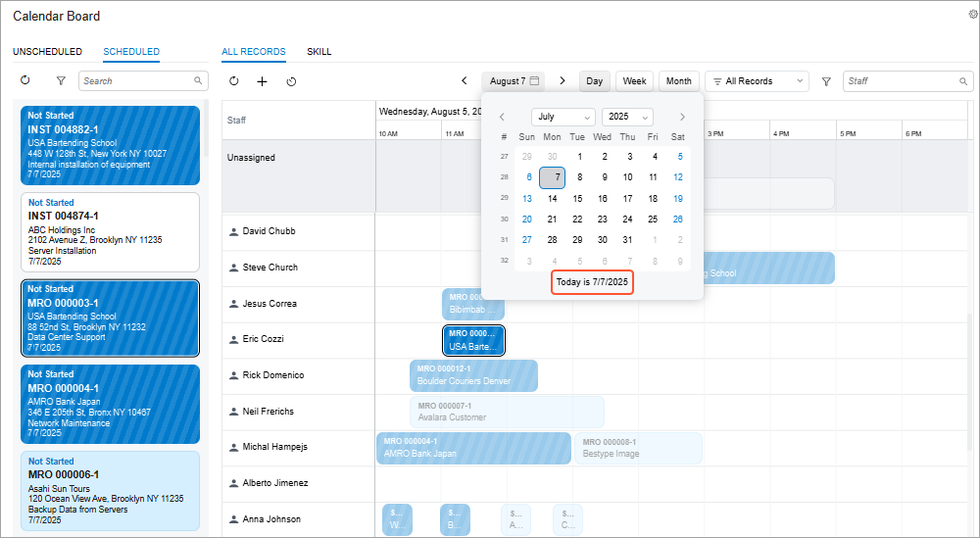Open MRO 000012-1 Boulder Couriers Denver appointment
The height and width of the screenshot is (538, 980).
473,375
